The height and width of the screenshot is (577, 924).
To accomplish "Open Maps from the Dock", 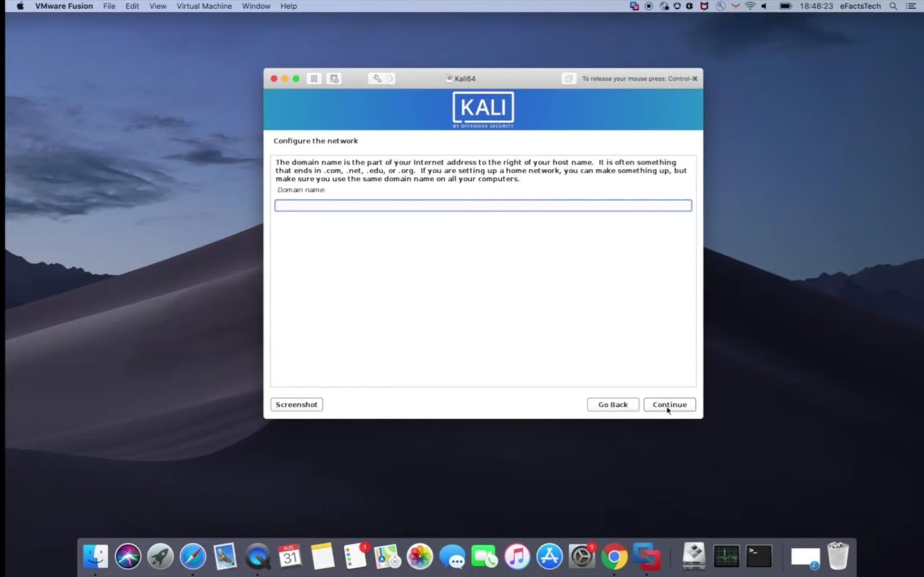I will coord(387,556).
